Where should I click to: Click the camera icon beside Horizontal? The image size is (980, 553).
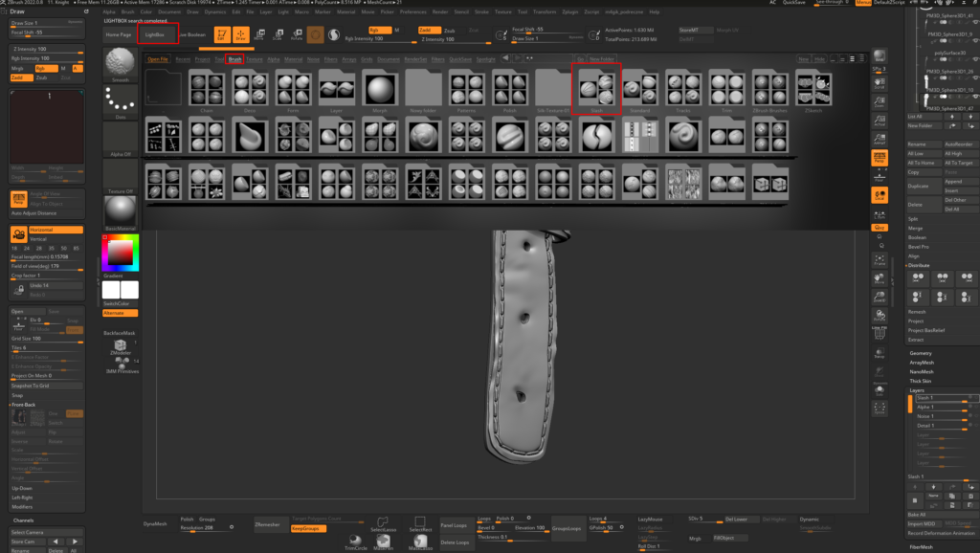click(19, 234)
